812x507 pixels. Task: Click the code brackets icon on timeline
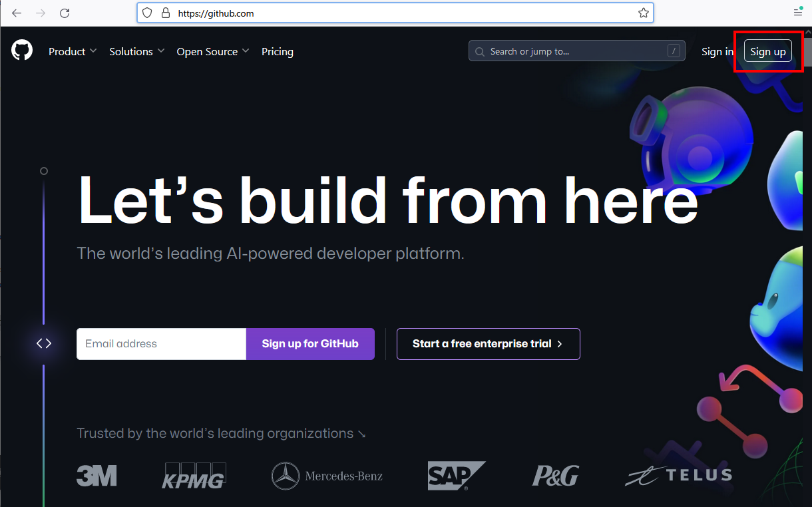(44, 343)
